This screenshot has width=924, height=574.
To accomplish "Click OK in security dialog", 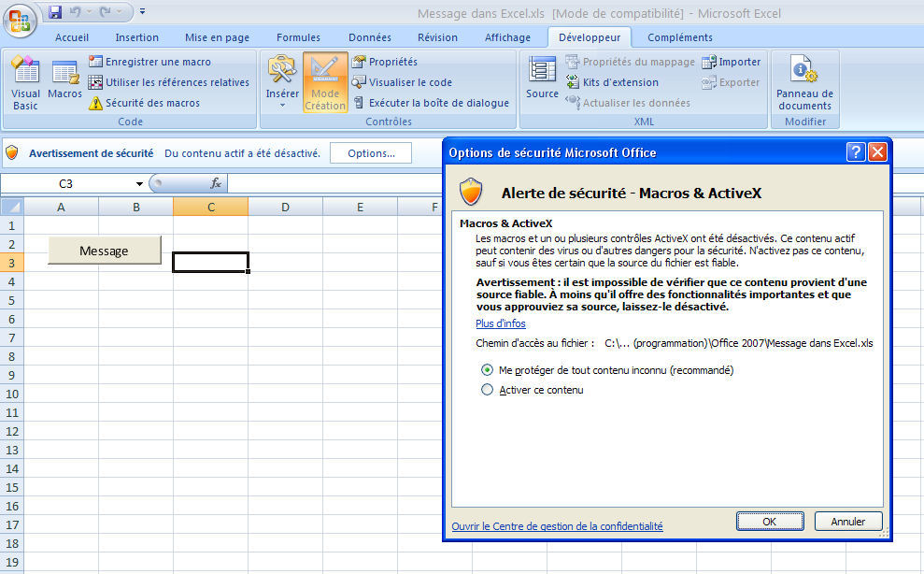I will click(x=769, y=522).
